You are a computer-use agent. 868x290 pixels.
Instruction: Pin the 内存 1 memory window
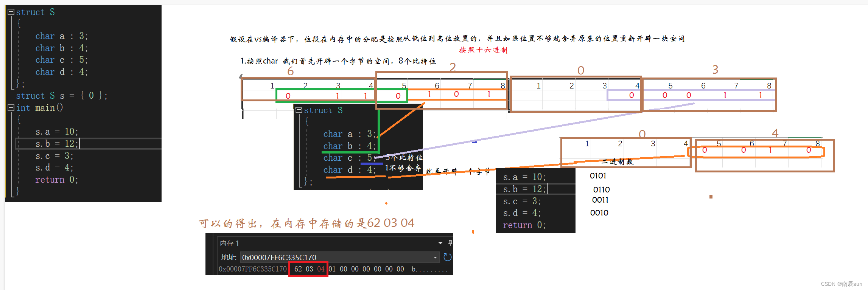(x=450, y=243)
